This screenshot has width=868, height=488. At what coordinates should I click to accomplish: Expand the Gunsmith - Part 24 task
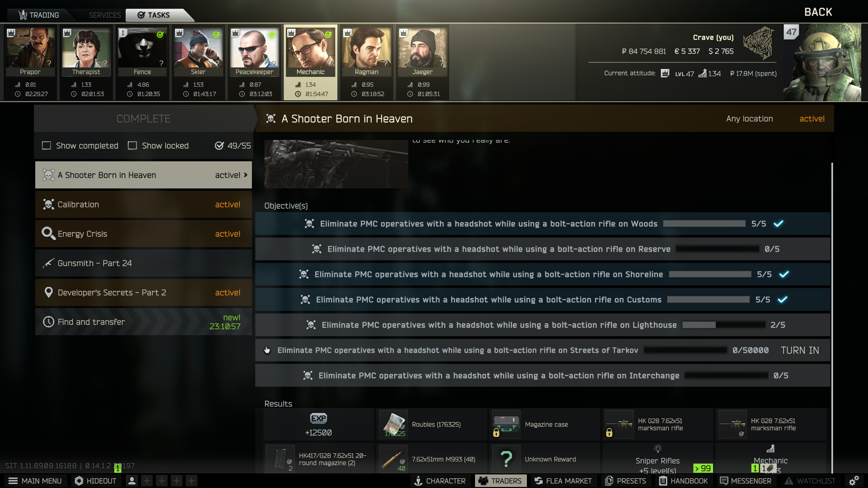(x=143, y=263)
